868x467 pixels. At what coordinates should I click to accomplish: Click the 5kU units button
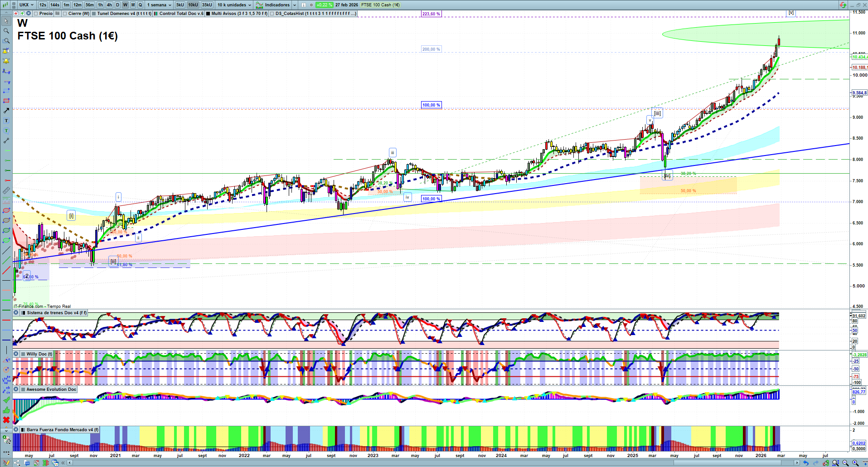(x=180, y=5)
